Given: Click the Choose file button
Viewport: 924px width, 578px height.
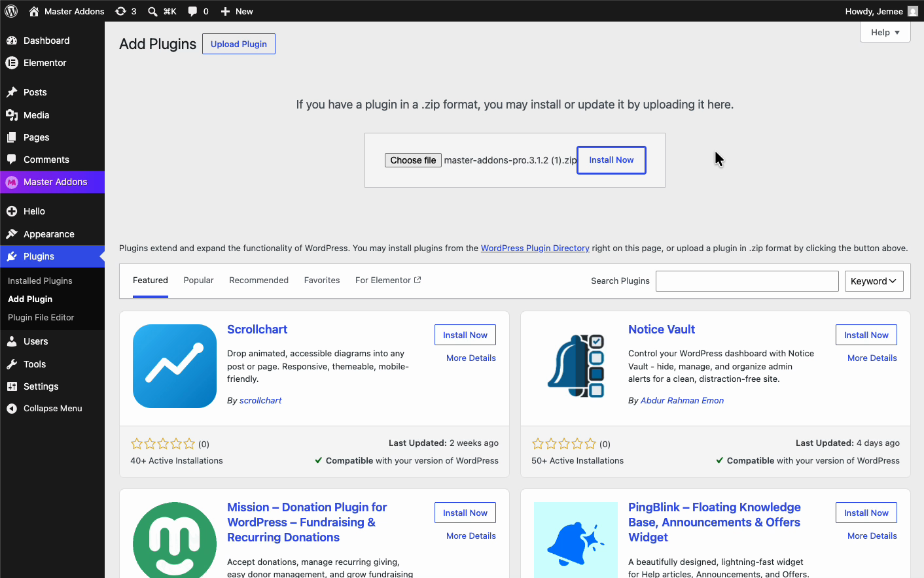Looking at the screenshot, I should (x=413, y=160).
